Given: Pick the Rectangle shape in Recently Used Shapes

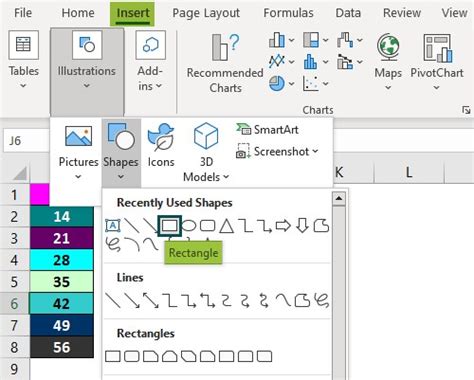Looking at the screenshot, I should point(169,226).
